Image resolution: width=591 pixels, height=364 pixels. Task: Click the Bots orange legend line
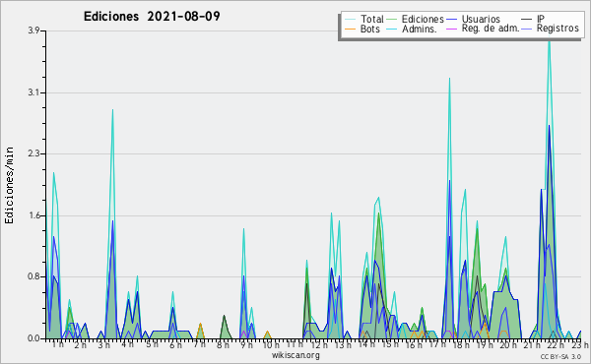point(350,29)
